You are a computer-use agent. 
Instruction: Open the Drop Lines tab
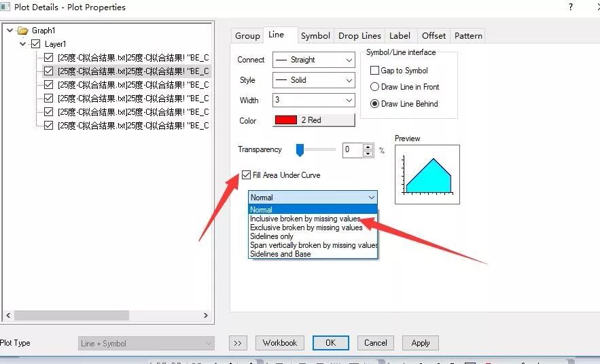pyautogui.click(x=359, y=36)
